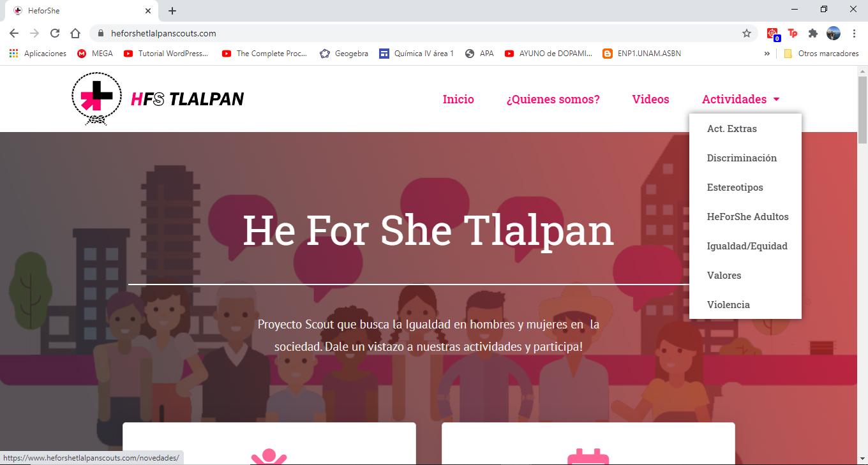Screen dimensions: 868x465
Task: Open the Extensions puzzle icon
Action: 812,33
